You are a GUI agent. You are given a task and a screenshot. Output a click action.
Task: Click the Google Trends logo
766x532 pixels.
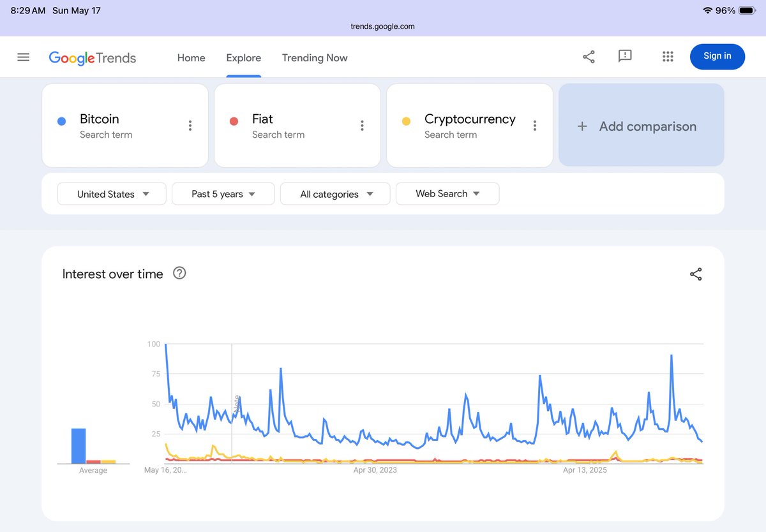(93, 58)
